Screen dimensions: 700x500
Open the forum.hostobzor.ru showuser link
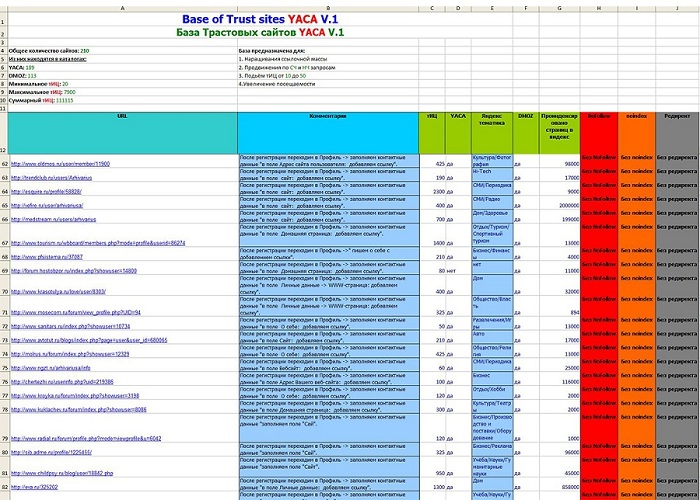pos(74,271)
